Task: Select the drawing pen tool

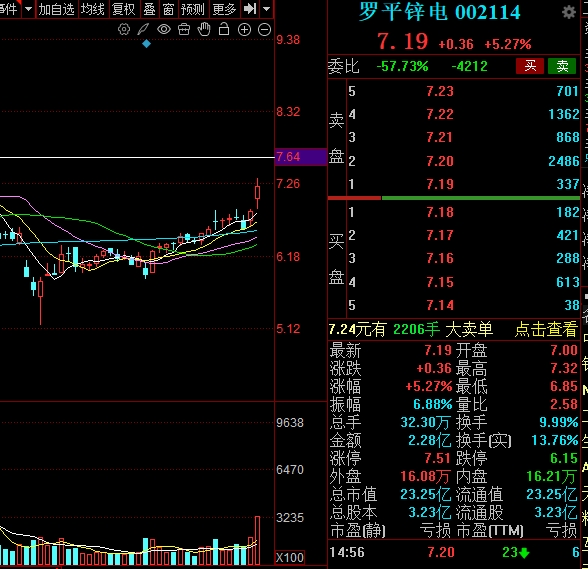Action: (143, 29)
